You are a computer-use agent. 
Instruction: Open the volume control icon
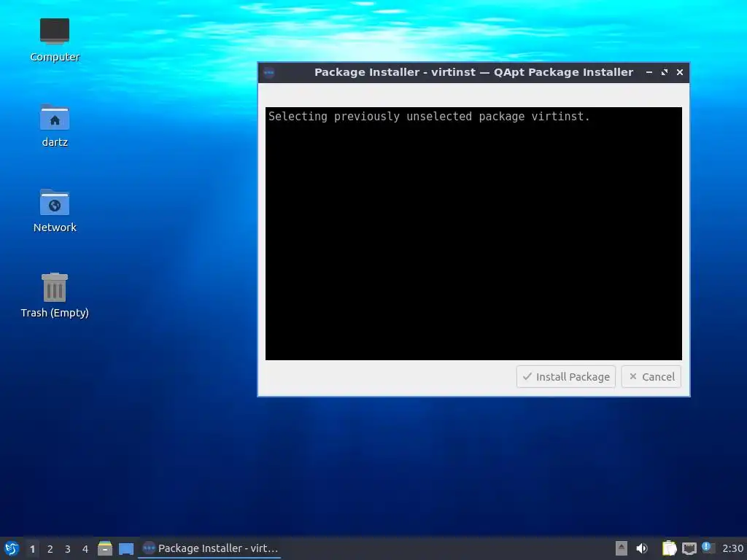click(x=642, y=548)
